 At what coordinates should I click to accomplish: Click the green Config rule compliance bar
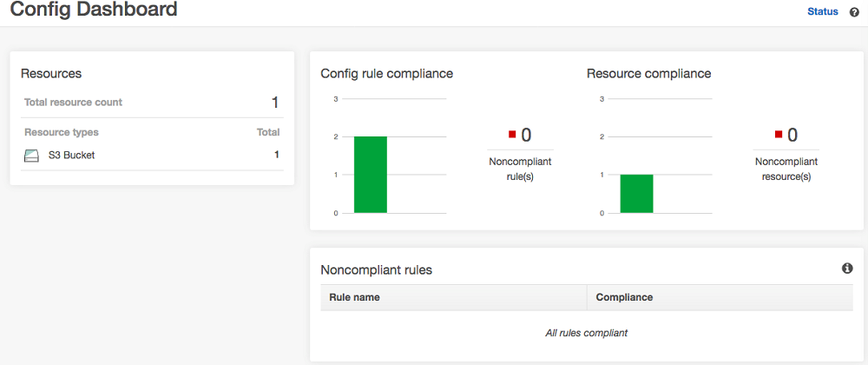371,175
